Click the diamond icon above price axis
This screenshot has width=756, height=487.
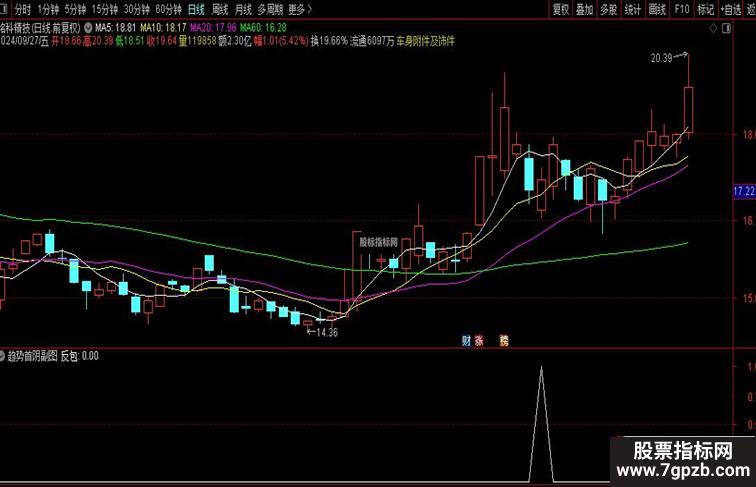click(x=714, y=28)
